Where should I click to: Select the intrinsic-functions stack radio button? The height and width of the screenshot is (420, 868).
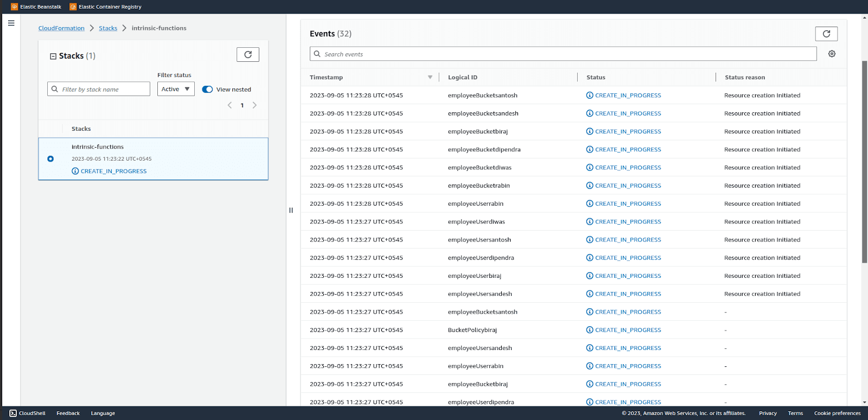click(50, 159)
